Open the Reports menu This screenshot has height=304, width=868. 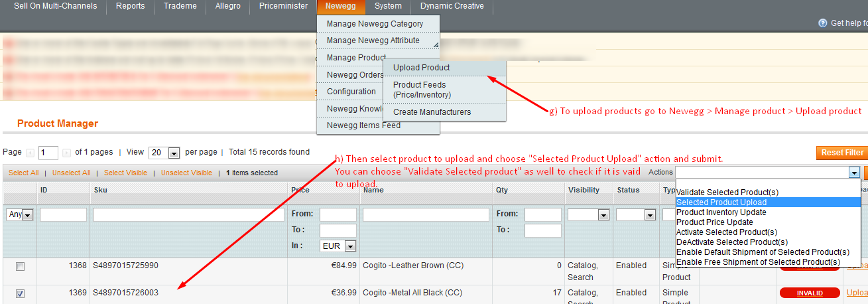point(130,6)
